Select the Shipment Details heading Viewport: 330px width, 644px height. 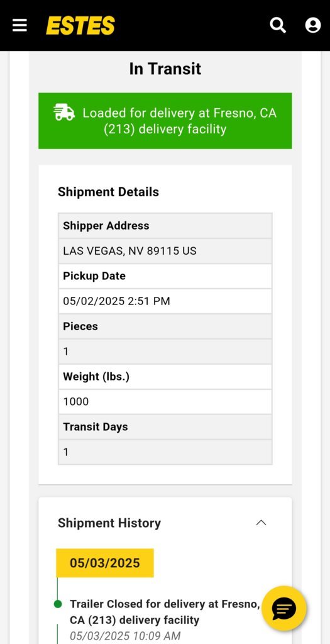(x=108, y=192)
